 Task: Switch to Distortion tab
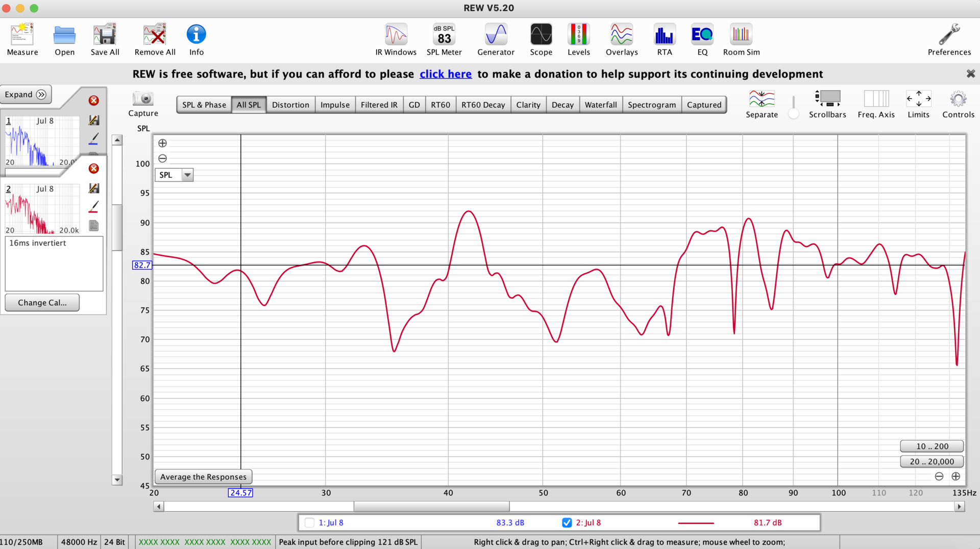290,105
